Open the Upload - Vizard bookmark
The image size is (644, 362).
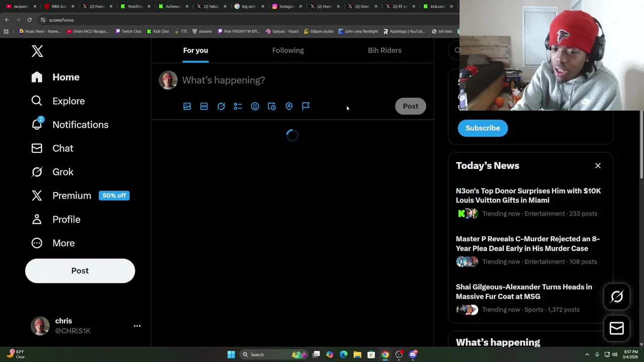coord(282,31)
